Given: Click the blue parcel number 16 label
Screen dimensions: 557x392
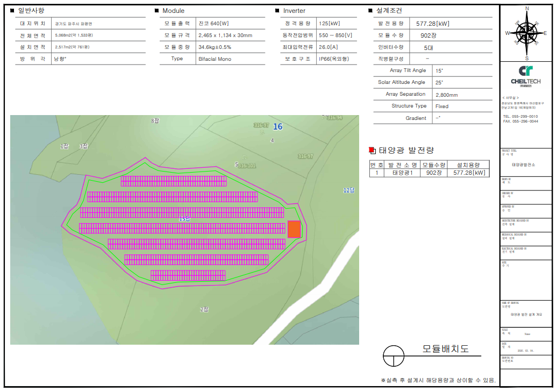Looking at the screenshot, I should [x=277, y=127].
